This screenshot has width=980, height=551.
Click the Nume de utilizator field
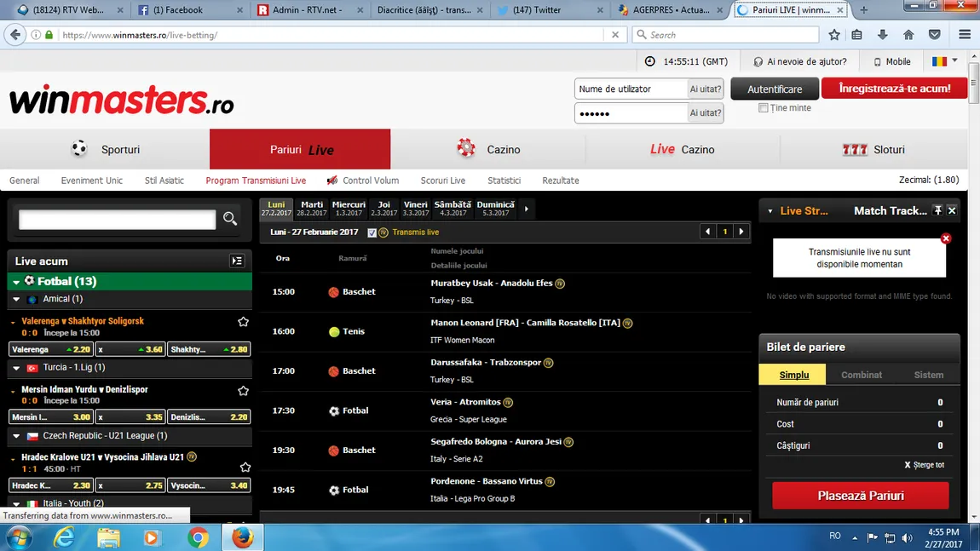(x=631, y=89)
